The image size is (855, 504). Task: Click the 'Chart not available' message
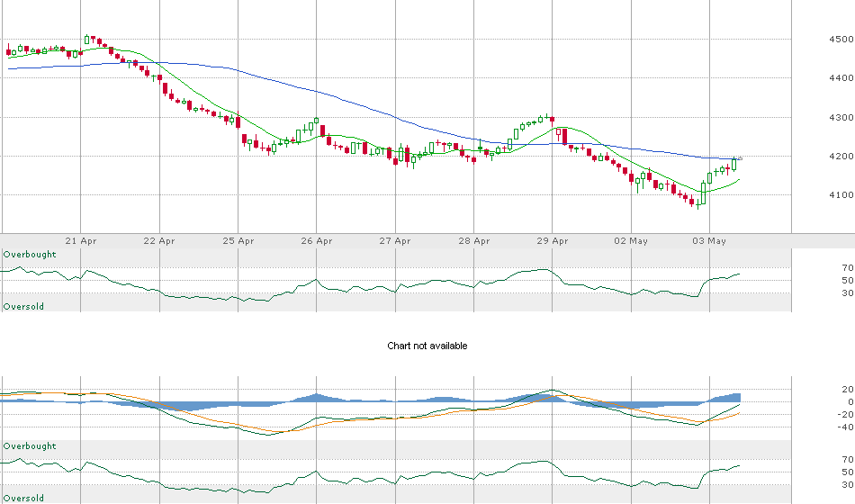[427, 346]
